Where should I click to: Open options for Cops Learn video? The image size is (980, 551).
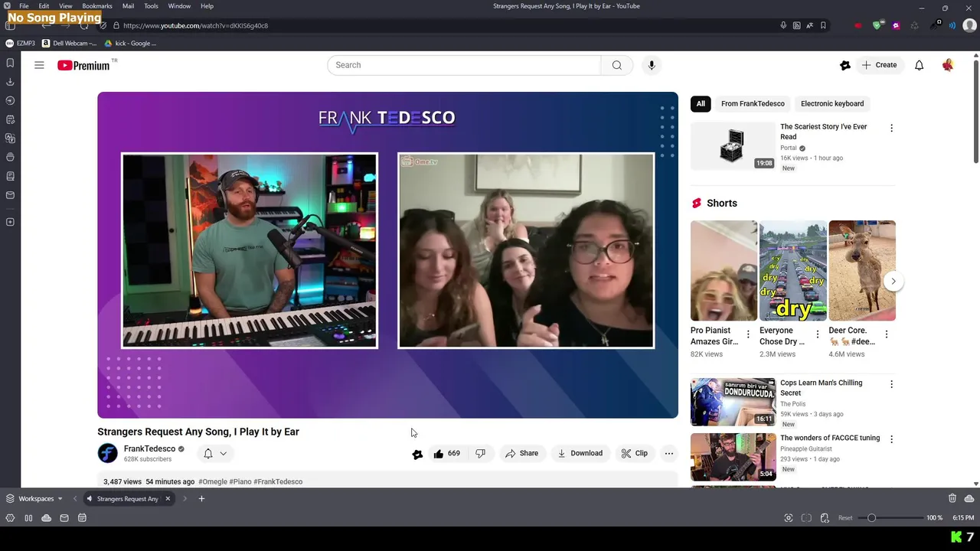pos(891,384)
